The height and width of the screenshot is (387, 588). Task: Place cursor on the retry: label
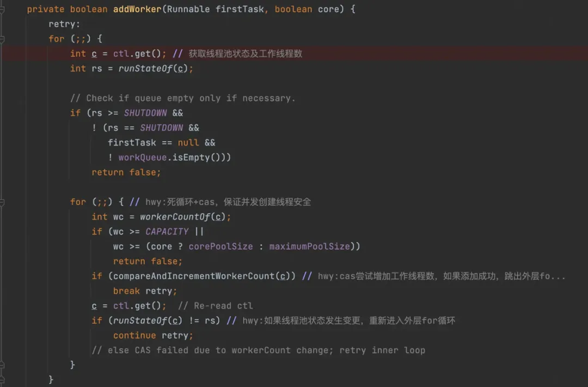pos(64,25)
